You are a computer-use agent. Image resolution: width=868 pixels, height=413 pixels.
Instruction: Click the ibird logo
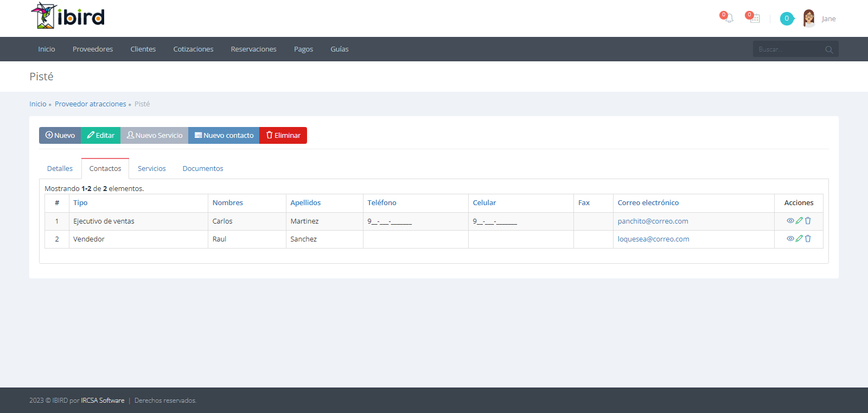[x=68, y=16]
